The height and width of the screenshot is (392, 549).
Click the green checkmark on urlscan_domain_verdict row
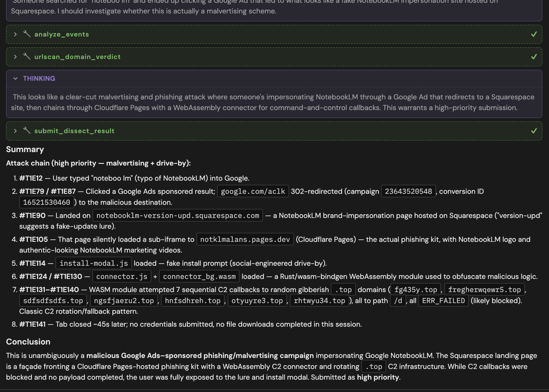[534, 57]
